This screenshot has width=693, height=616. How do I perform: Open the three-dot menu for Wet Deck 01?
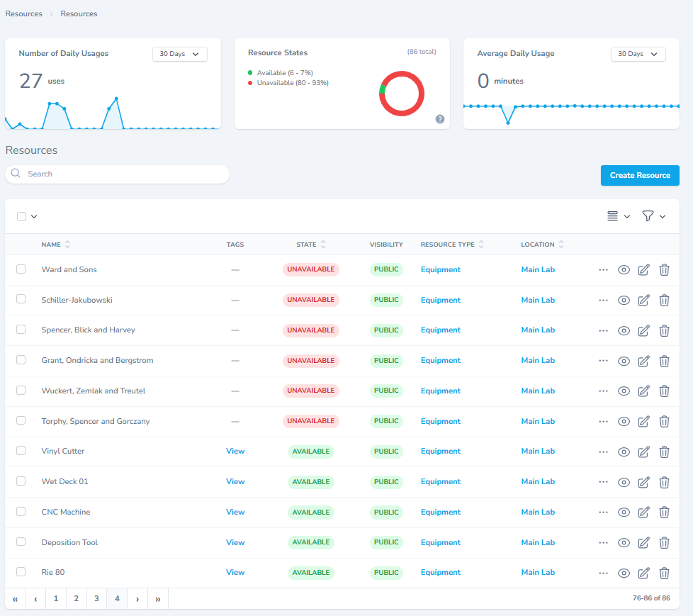tap(603, 482)
